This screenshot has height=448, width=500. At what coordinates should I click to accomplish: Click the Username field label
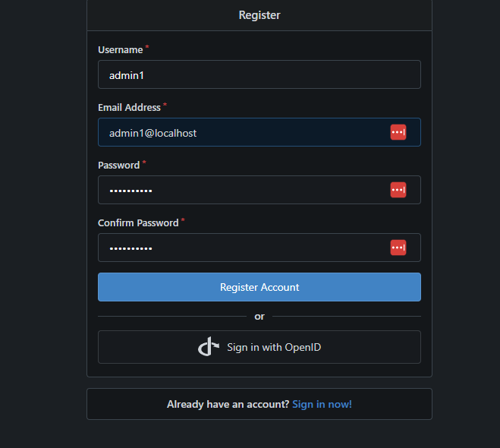120,50
